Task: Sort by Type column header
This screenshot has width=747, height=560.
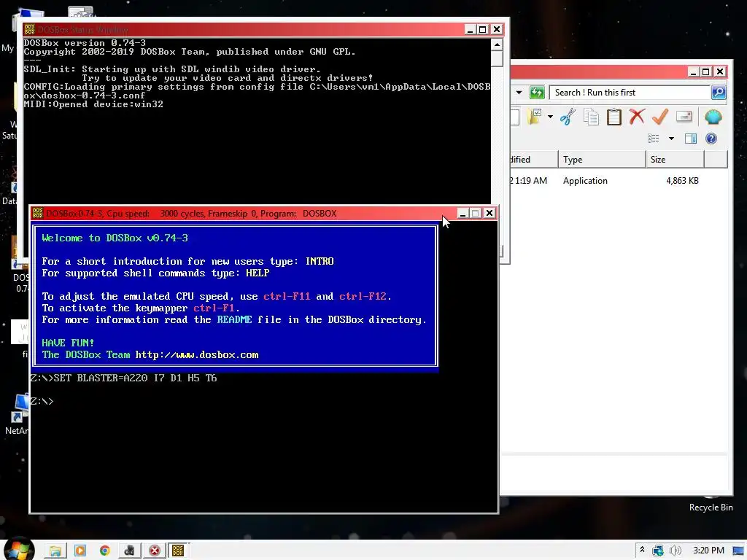Action: [x=602, y=160]
